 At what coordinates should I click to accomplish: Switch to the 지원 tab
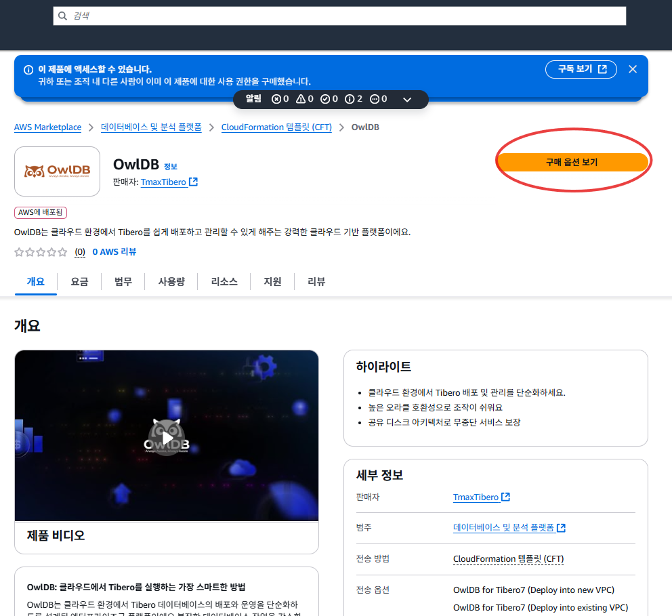coord(272,282)
